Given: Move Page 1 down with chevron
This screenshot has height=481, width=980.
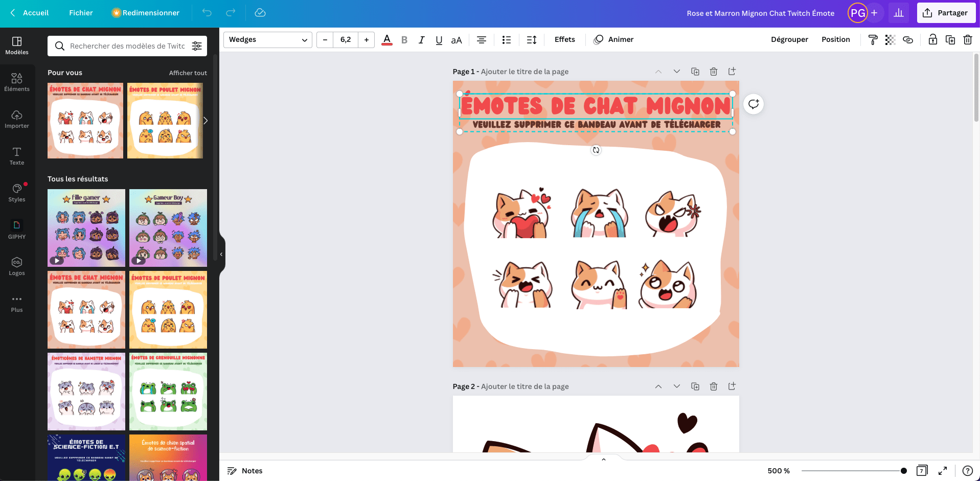Looking at the screenshot, I should click(676, 72).
